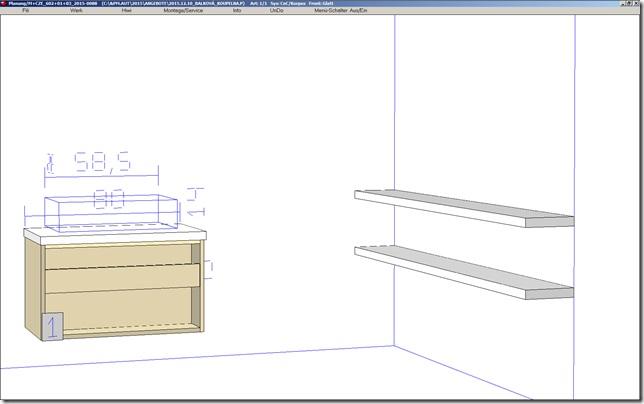
Task: Open the Werk menu
Action: point(76,9)
